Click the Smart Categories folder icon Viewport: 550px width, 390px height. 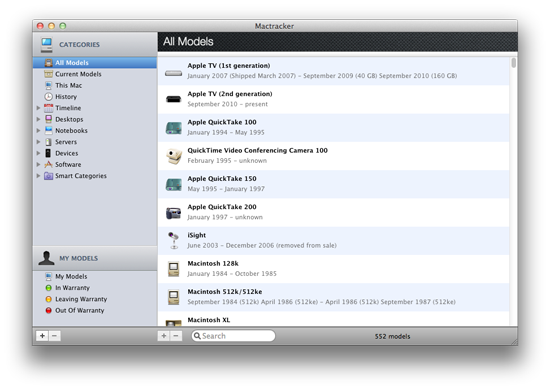tap(48, 176)
